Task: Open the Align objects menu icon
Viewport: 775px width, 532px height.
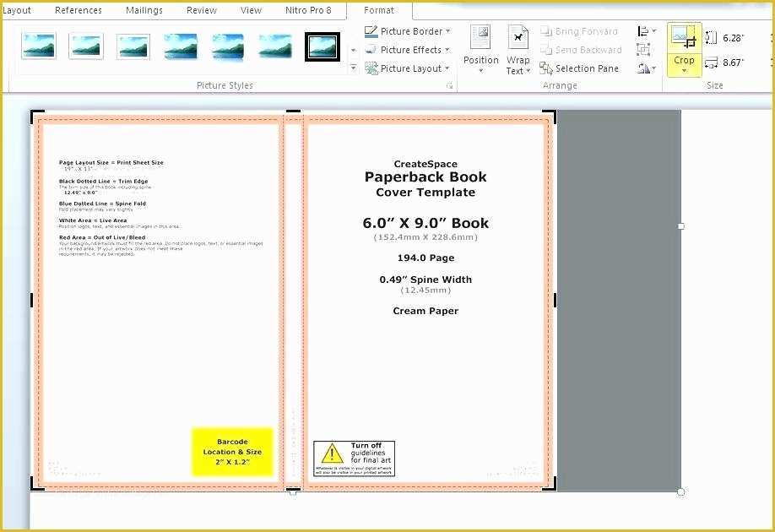Action: 647,31
